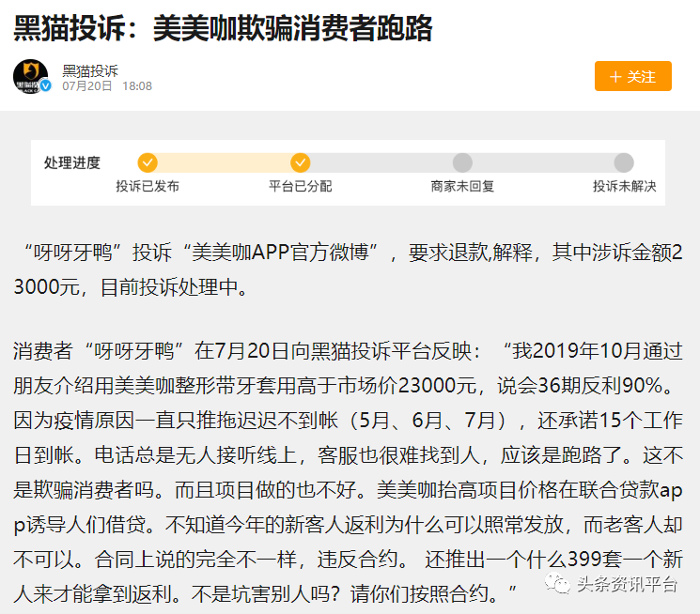
Task: Click the 处理进度 label
Action: [71, 163]
